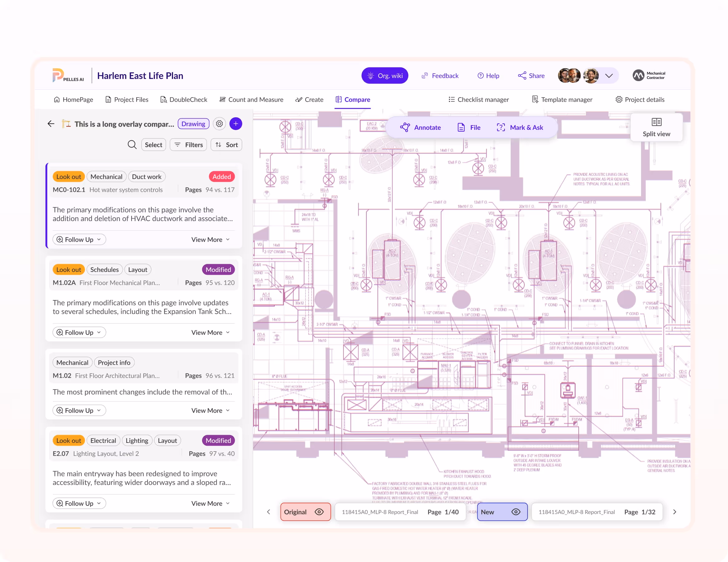
Task: Toggle visibility of New overlay
Action: [x=516, y=512]
